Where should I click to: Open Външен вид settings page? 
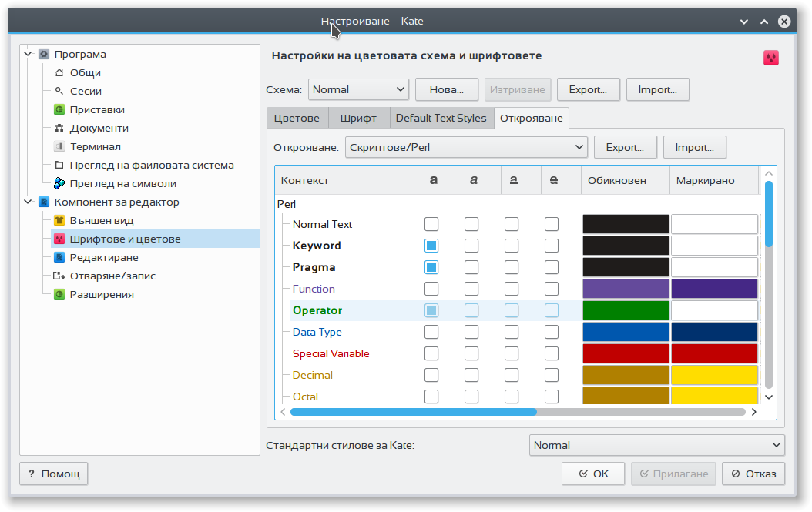(102, 220)
